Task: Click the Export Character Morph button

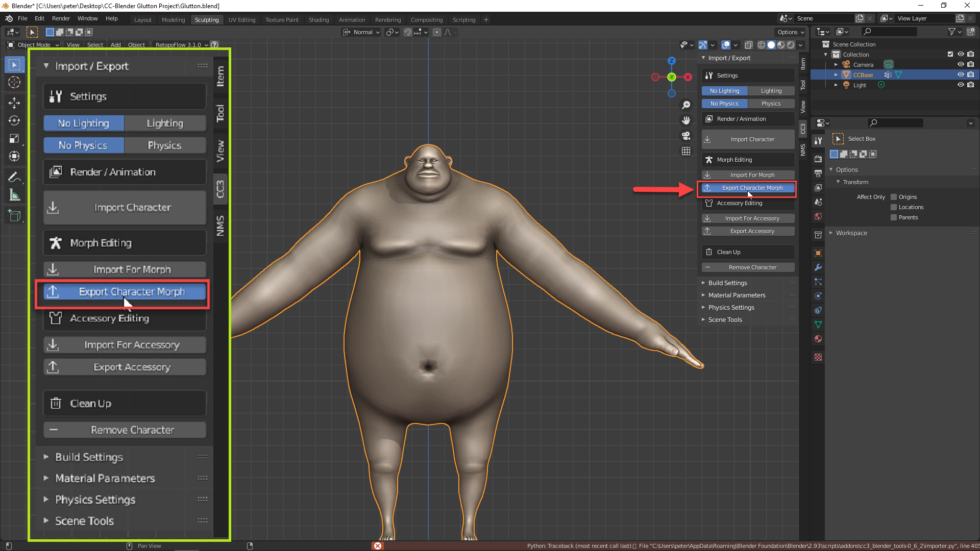Action: (x=131, y=291)
